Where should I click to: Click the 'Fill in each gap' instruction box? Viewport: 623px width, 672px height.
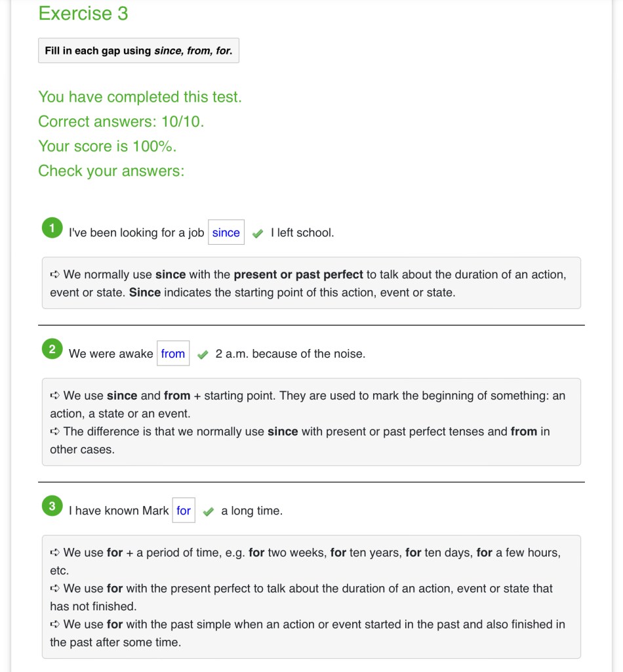pos(138,51)
